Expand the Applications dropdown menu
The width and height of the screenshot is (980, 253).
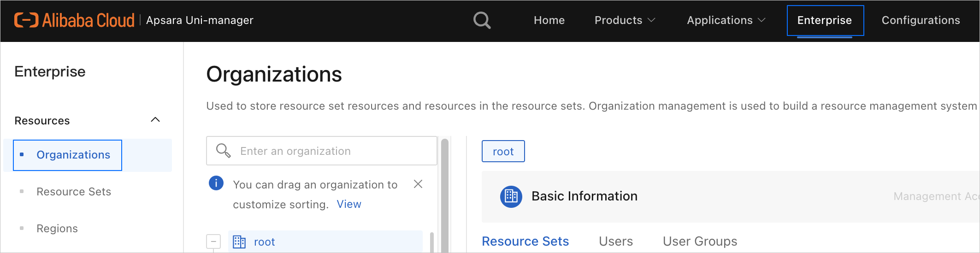coord(726,20)
